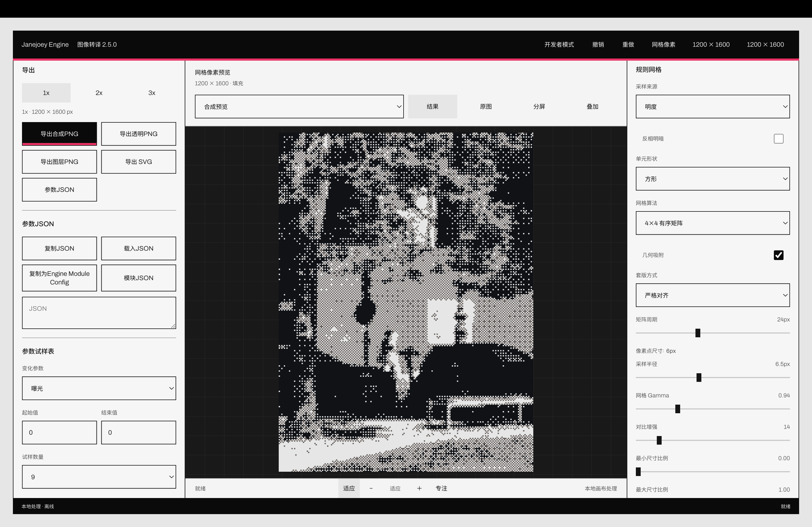Open the 套版方式 严格对齐 dropdown
The width and height of the screenshot is (812, 527).
713,295
